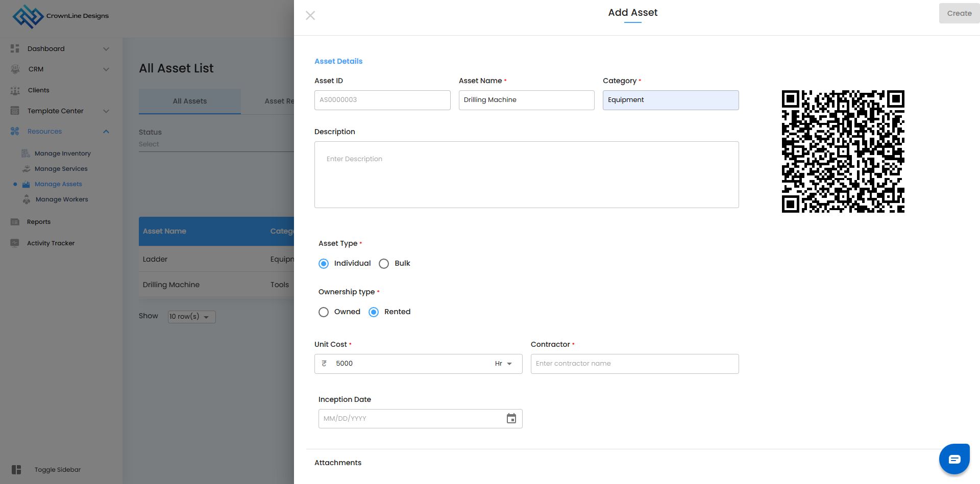The image size is (980, 484).
Task: Collapse the Resources section chevron
Action: click(106, 132)
